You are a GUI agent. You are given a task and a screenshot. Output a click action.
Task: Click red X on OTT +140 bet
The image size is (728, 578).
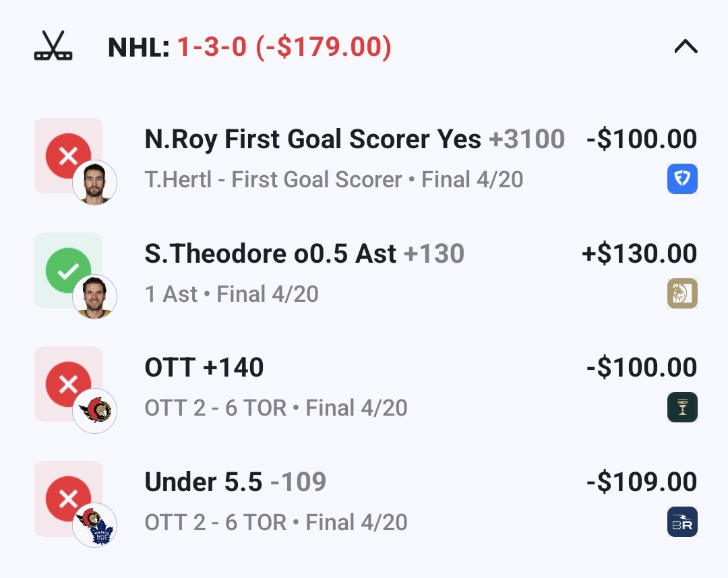(68, 384)
